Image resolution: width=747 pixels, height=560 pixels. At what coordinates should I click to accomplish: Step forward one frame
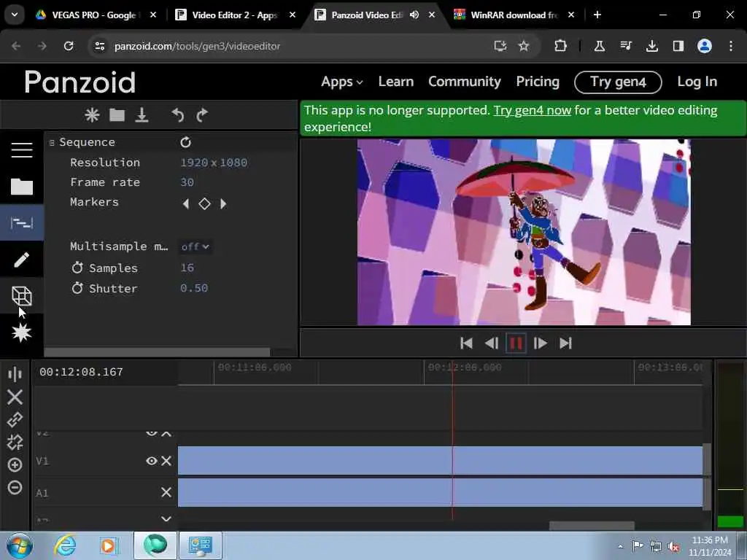click(541, 343)
